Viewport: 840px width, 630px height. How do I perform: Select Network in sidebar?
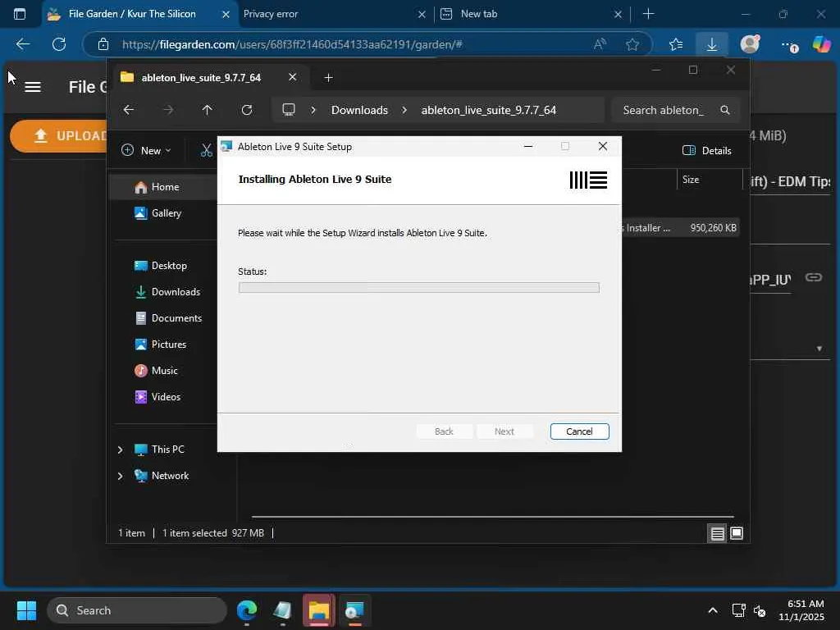pyautogui.click(x=170, y=476)
